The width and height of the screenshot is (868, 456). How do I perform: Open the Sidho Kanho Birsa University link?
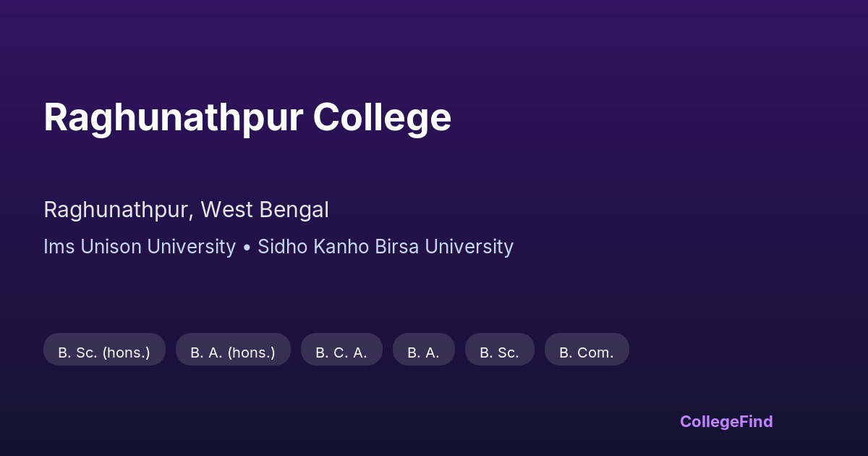[x=386, y=247]
